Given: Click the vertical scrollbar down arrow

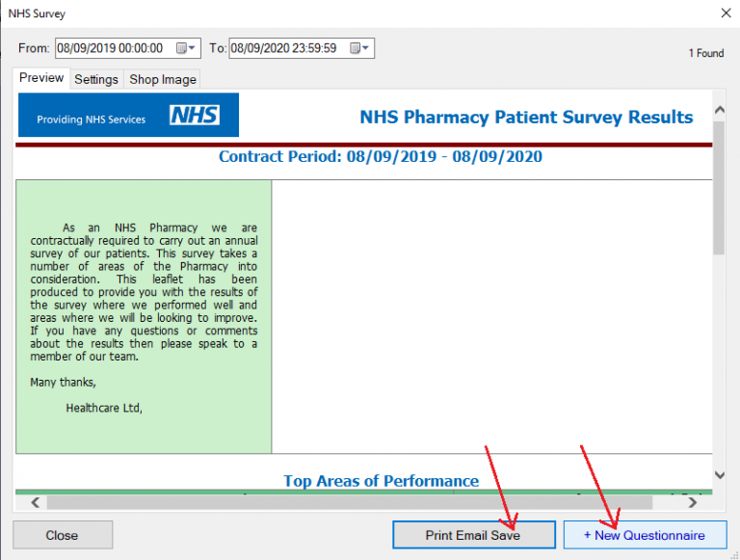Looking at the screenshot, I should 719,475.
